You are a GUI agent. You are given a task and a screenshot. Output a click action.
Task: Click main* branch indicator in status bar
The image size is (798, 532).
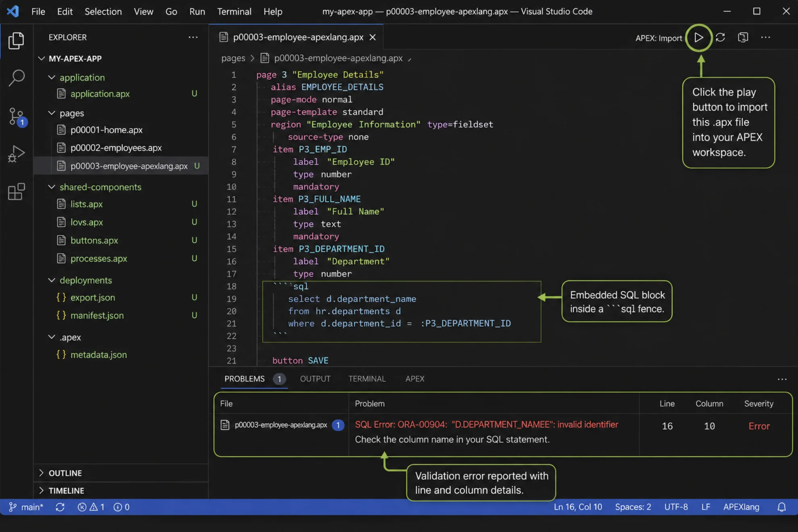coord(26,507)
